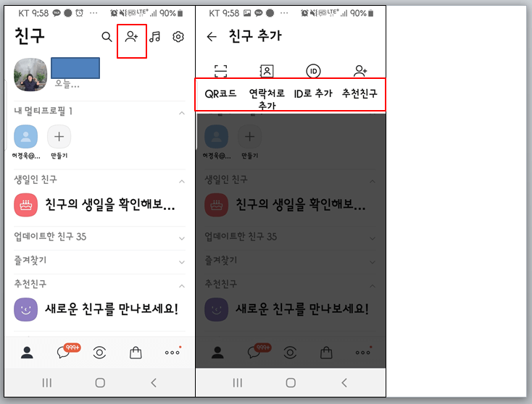
Task: Open more tab three dots in left screen
Action: click(173, 352)
